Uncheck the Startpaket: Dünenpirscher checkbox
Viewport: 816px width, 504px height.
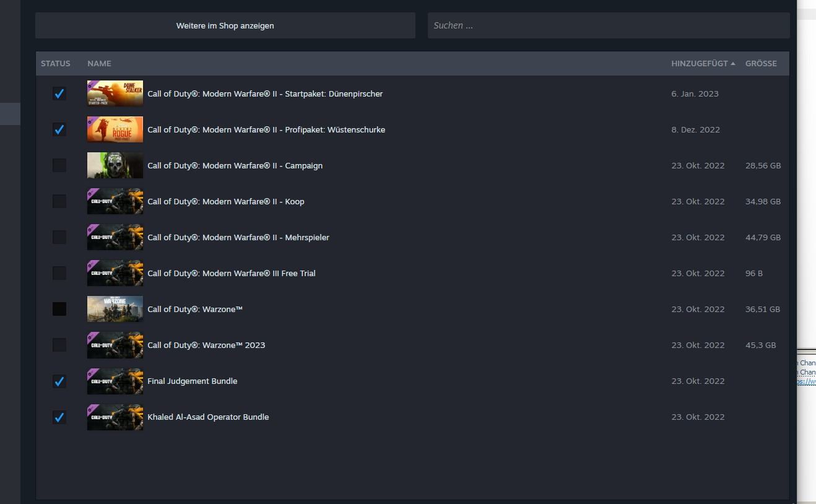[59, 93]
